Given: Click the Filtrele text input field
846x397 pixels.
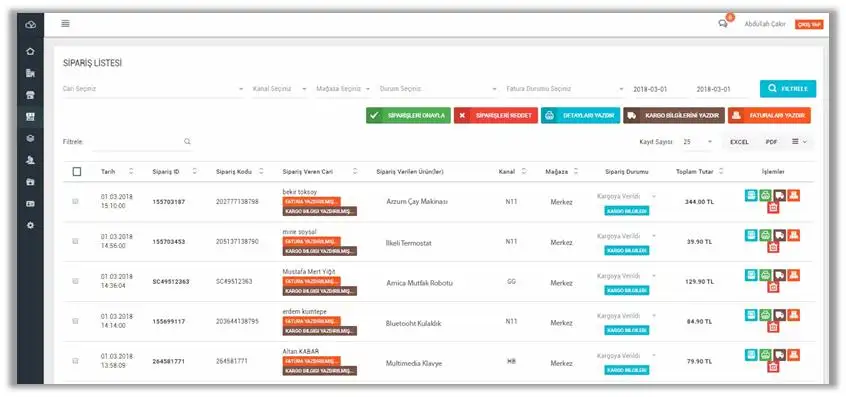Looking at the screenshot, I should pyautogui.click(x=141, y=142).
